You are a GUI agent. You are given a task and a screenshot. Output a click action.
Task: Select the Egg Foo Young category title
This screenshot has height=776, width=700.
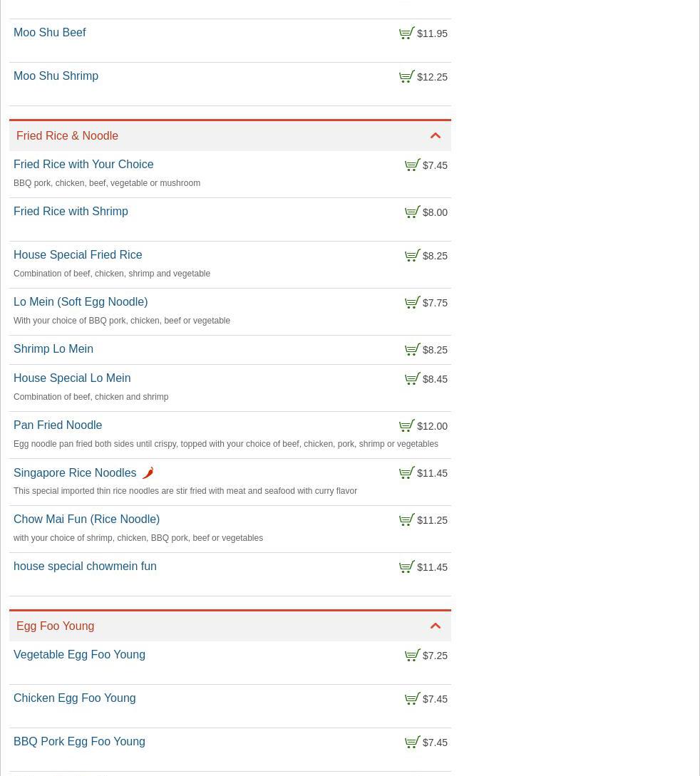tap(55, 626)
